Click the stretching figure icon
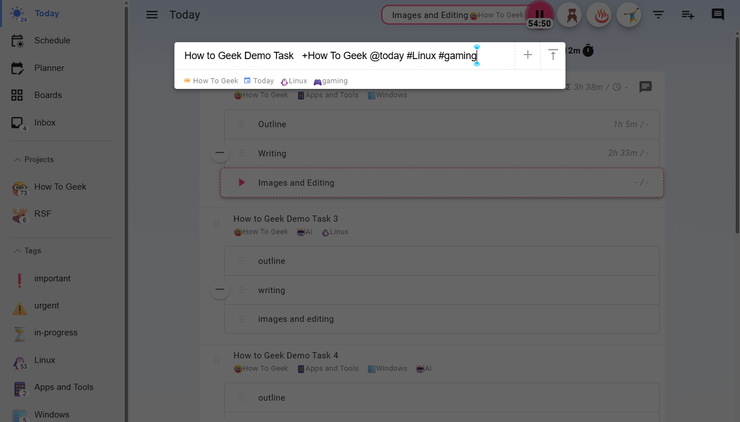Viewport: 740px width, 422px height. point(630,15)
